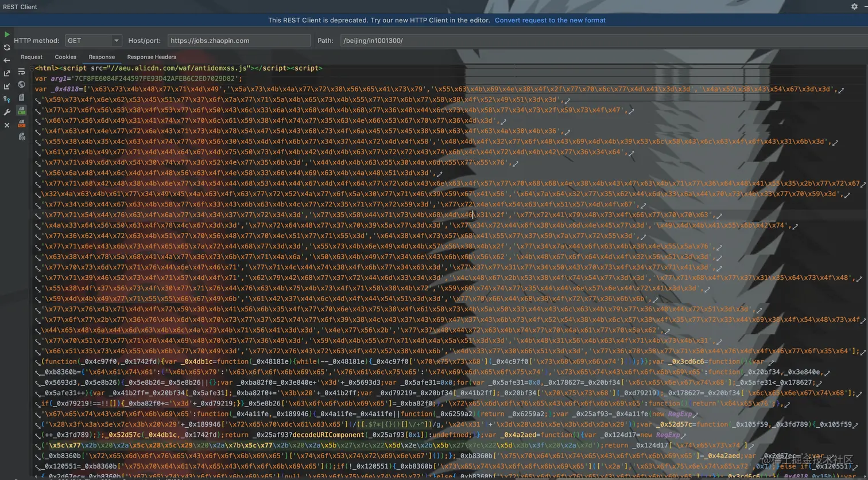Open the Response Headers tab

click(152, 57)
